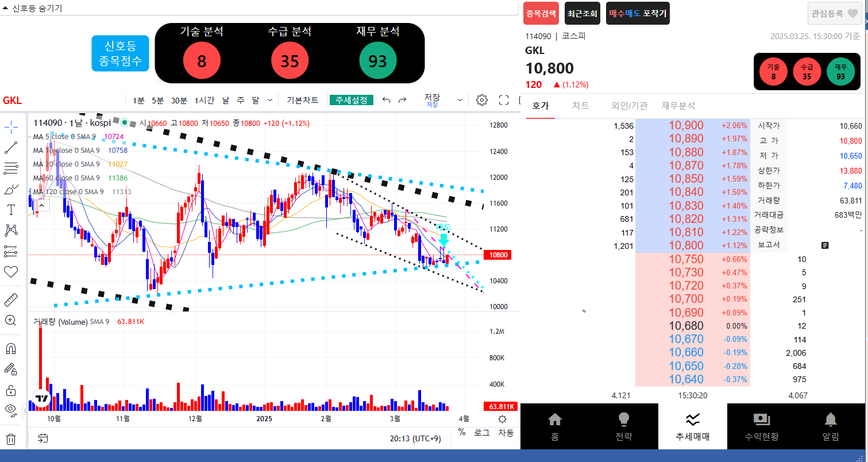
Task: Open 전략 in the bottom navigation
Action: (623, 426)
